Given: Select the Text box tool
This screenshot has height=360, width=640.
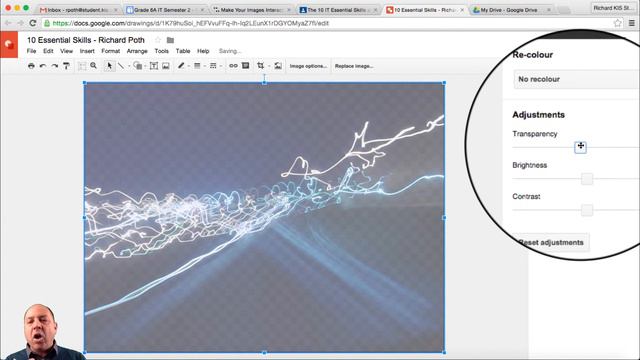Looking at the screenshot, I should click(x=154, y=66).
